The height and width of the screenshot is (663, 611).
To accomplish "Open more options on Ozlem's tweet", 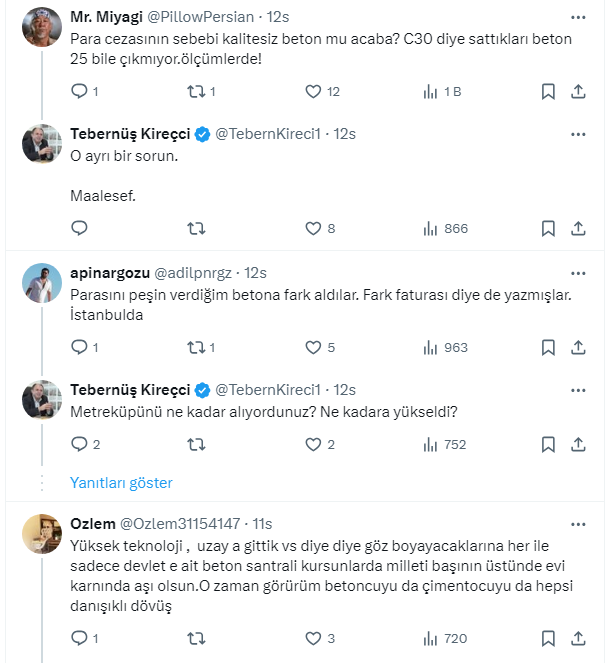I will click(x=578, y=523).
